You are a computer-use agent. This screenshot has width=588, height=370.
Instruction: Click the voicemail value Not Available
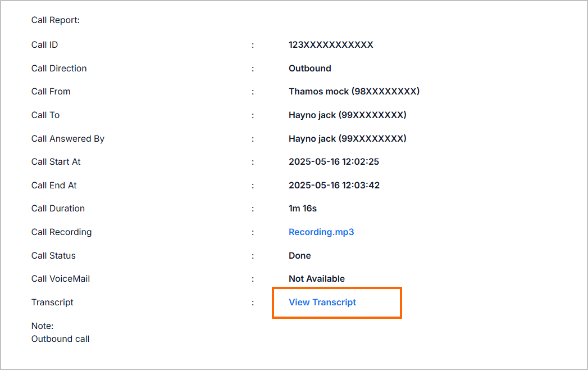click(317, 279)
